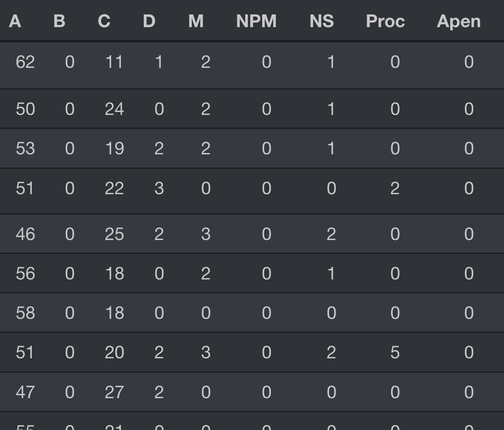Screen dimensions: 504x430
Task: Sort by the Apen column header
Action: coord(459,22)
